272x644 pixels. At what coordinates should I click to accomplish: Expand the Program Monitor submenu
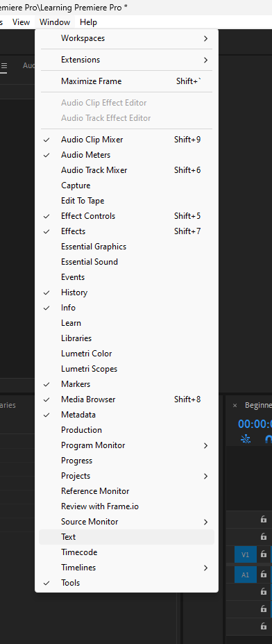126,445
